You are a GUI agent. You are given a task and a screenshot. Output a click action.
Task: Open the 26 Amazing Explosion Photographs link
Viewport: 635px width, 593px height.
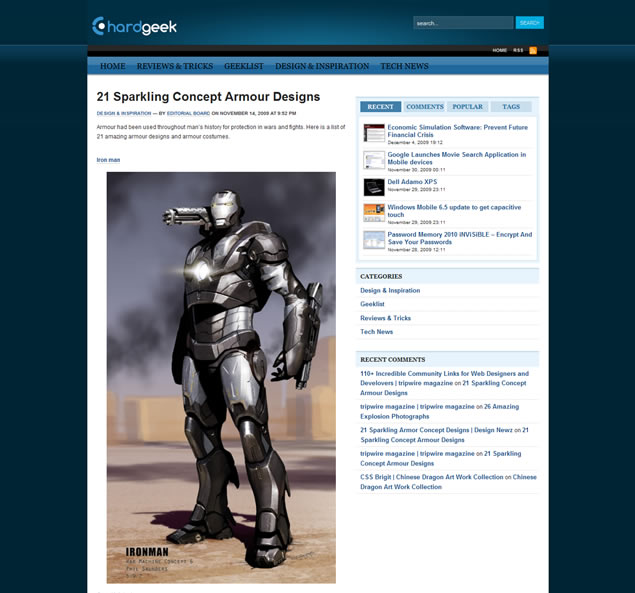(x=439, y=411)
